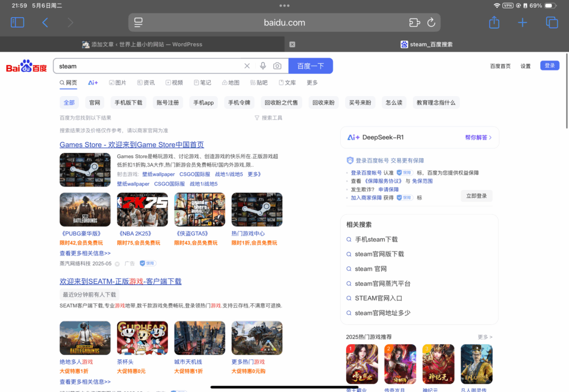Image resolution: width=569 pixels, height=392 pixels.
Task: Reload the baidu.com page
Action: [431, 22]
